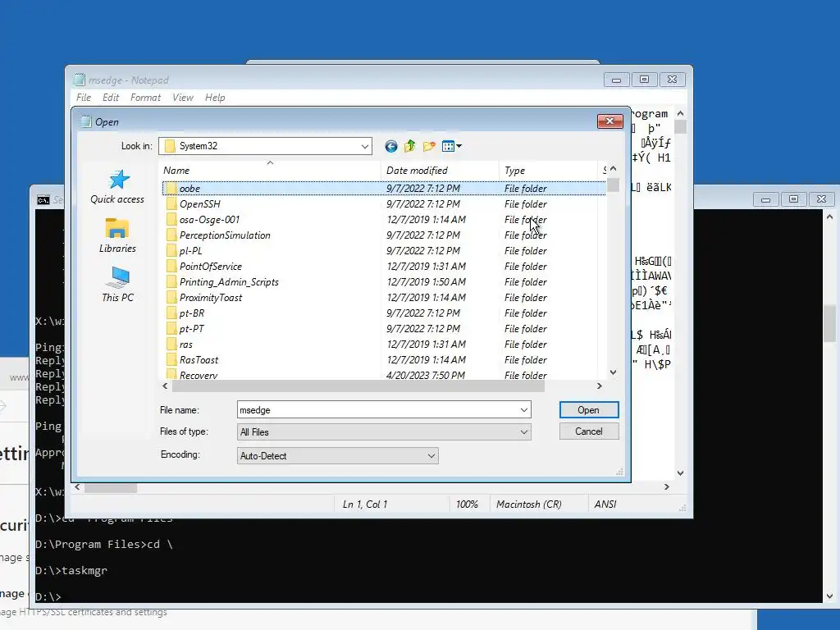
Task: Sort file list by Date modified
Action: 440,171
